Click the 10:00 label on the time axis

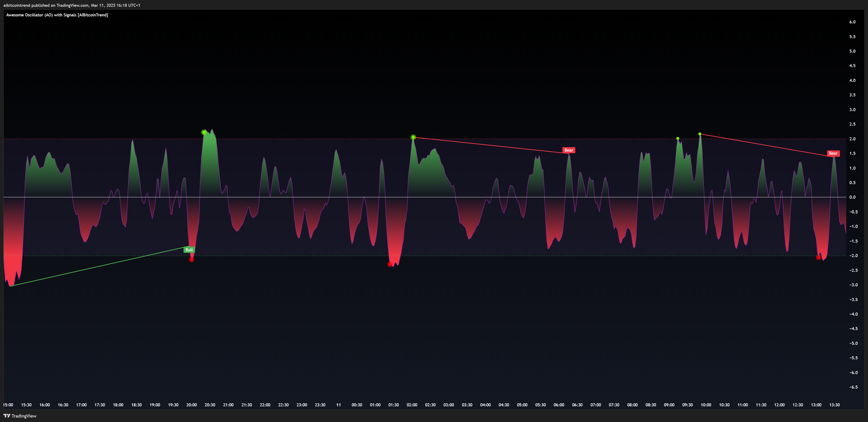pos(706,405)
